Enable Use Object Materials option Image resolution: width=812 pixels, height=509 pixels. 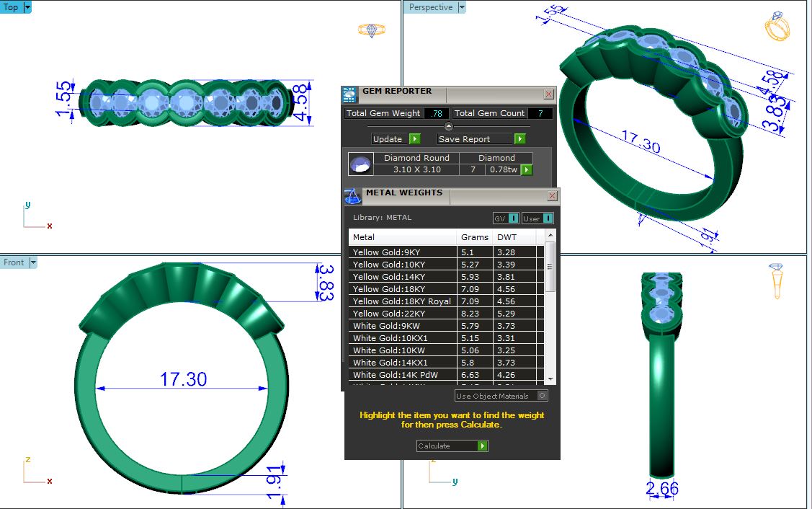543,396
